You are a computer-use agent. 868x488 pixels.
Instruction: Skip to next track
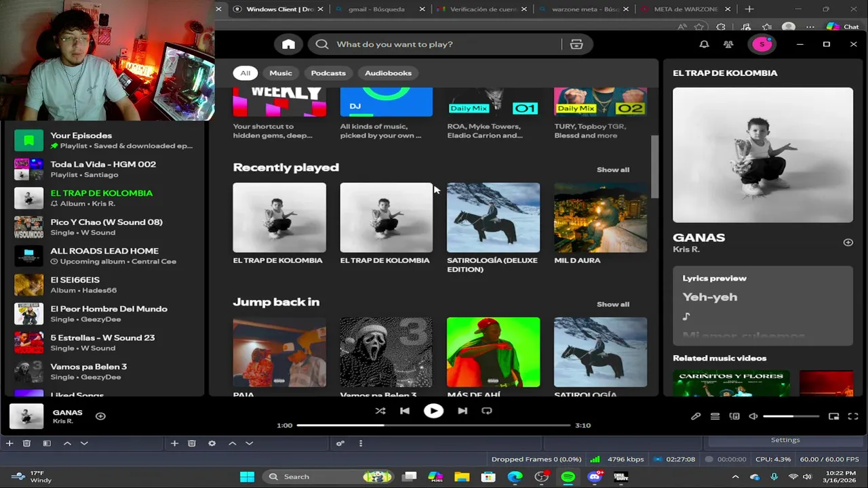click(x=462, y=411)
